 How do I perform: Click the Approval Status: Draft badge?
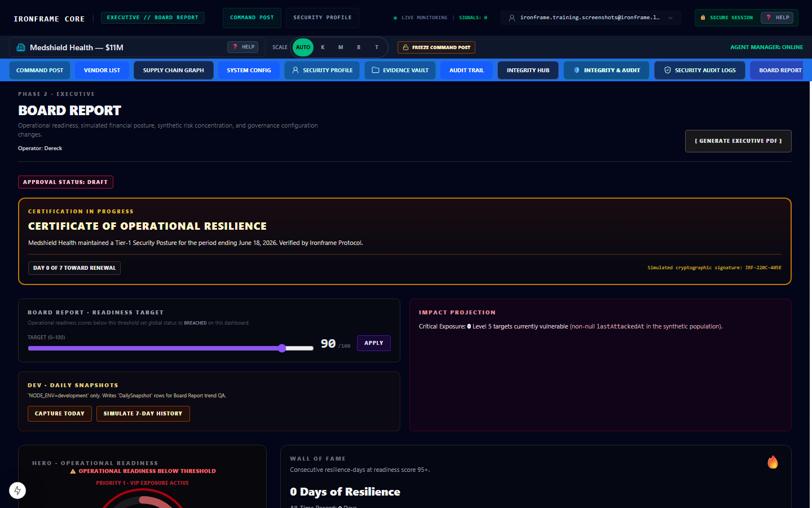(x=65, y=182)
